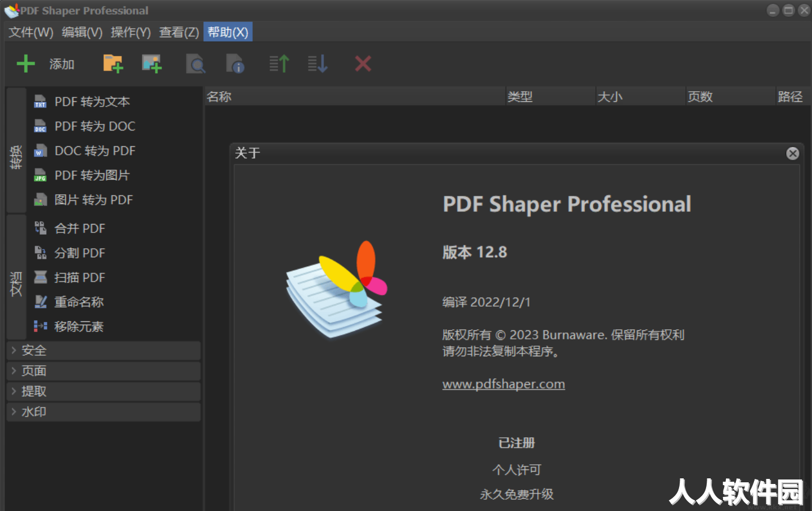Close the 关于 dialog
This screenshot has height=511, width=812.
792,154
